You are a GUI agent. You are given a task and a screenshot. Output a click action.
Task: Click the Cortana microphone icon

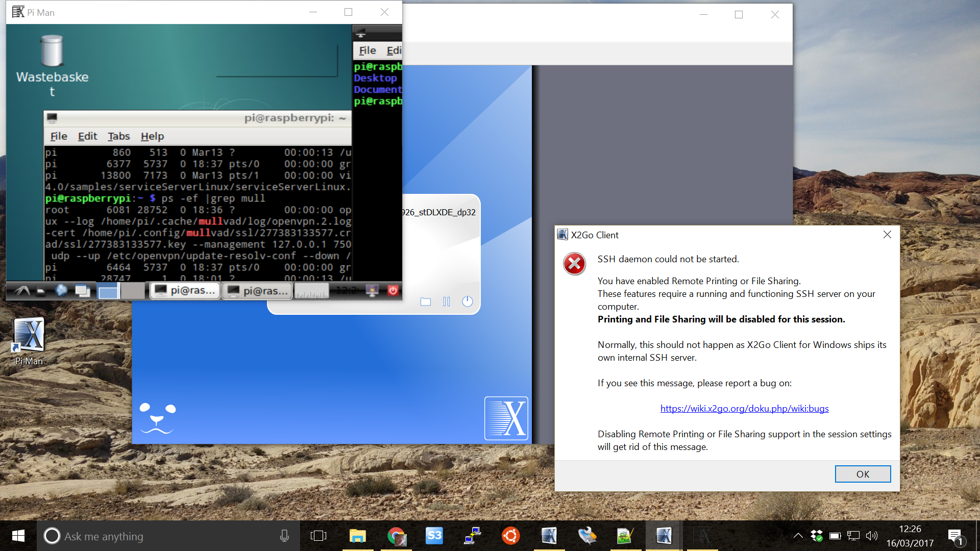tap(284, 536)
